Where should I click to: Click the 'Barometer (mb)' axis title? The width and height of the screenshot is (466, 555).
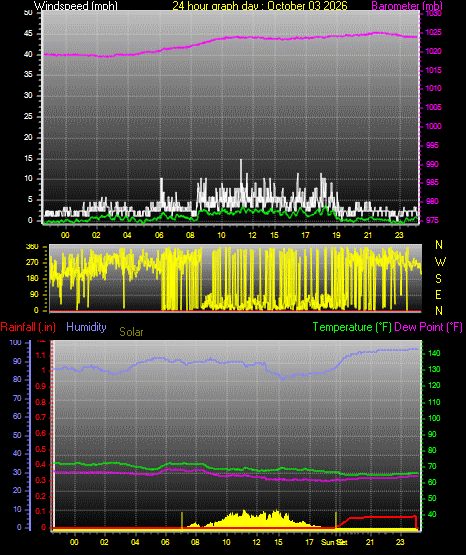(407, 5)
